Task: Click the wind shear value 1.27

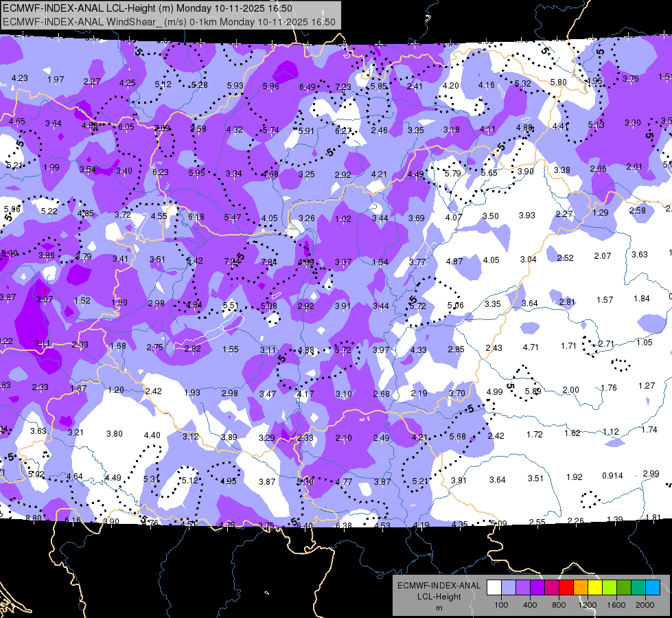Action: (x=647, y=385)
